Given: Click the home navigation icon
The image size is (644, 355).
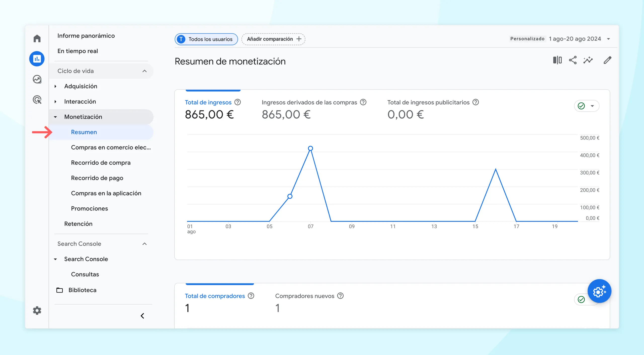Looking at the screenshot, I should coord(37,38).
